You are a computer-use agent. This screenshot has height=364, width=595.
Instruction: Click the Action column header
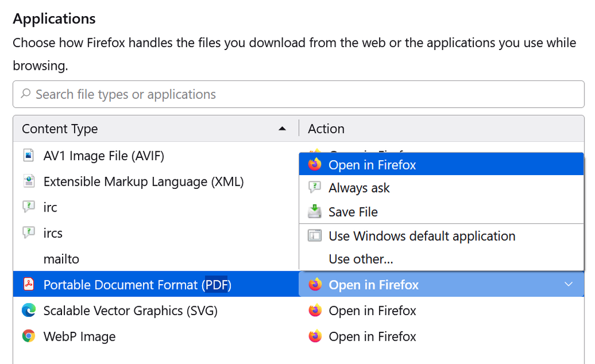326,129
